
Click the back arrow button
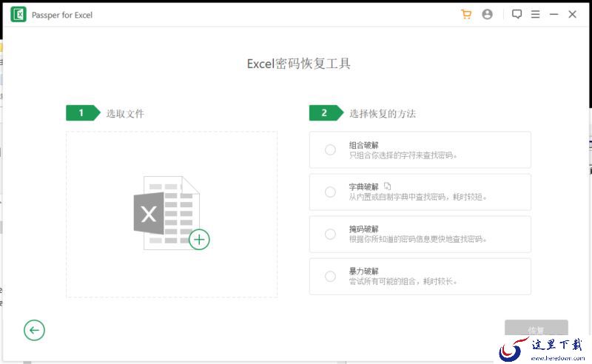(x=34, y=331)
